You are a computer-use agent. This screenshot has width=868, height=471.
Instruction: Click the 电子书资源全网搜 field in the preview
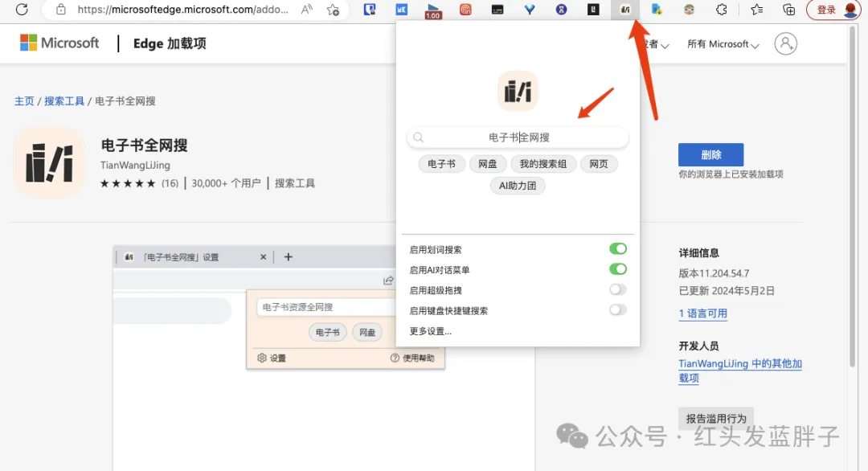326,306
